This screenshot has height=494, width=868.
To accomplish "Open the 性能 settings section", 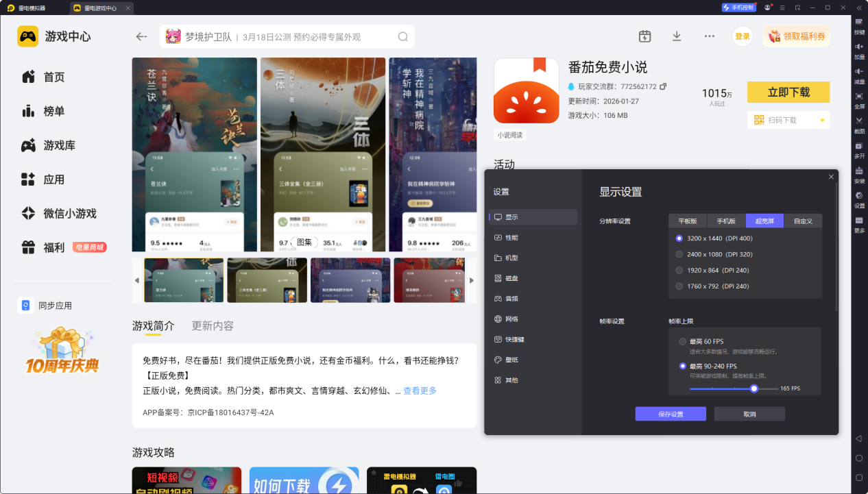I will point(511,237).
